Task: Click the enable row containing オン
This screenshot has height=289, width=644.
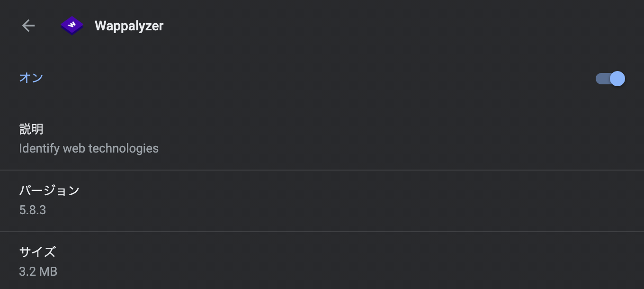Action: [x=322, y=78]
